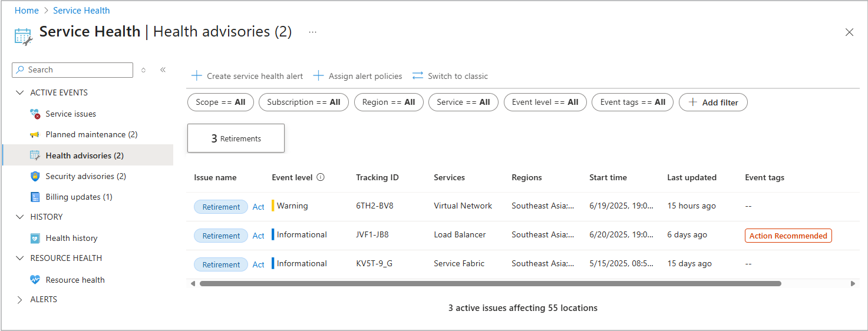Collapse the ACTIVE EVENTS section
The image size is (868, 331).
pyautogui.click(x=20, y=92)
